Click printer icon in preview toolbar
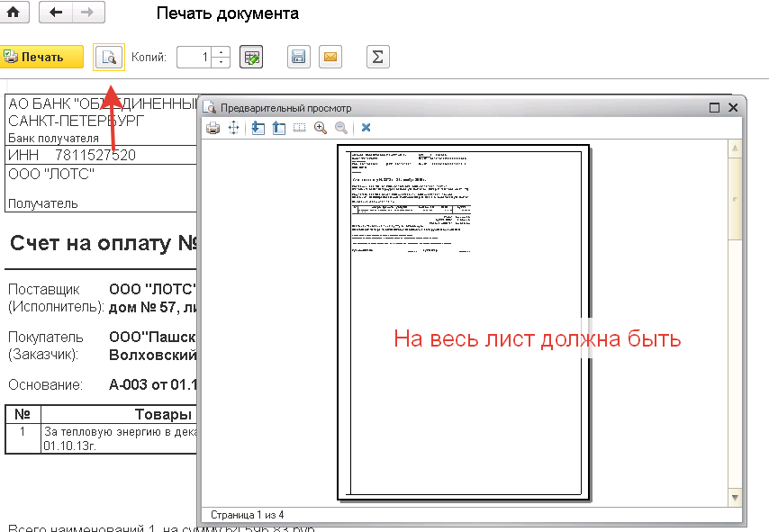This screenshot has height=532, width=769. (x=213, y=128)
